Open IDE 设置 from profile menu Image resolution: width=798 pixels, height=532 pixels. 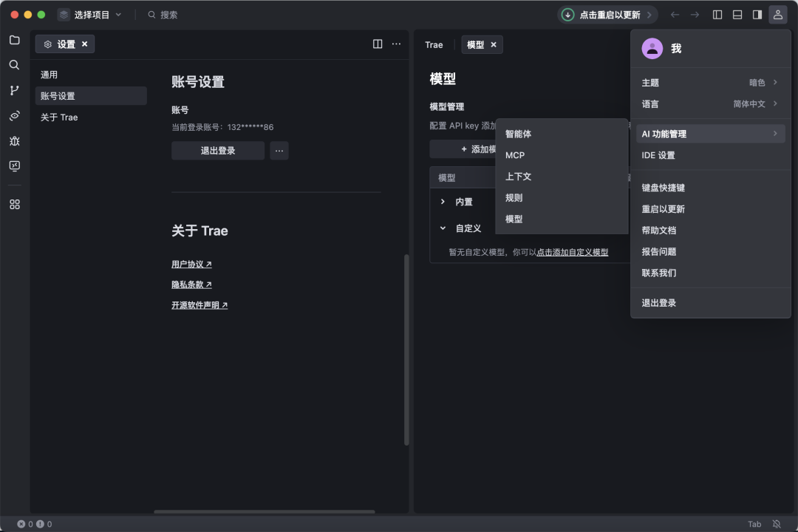[711, 155]
